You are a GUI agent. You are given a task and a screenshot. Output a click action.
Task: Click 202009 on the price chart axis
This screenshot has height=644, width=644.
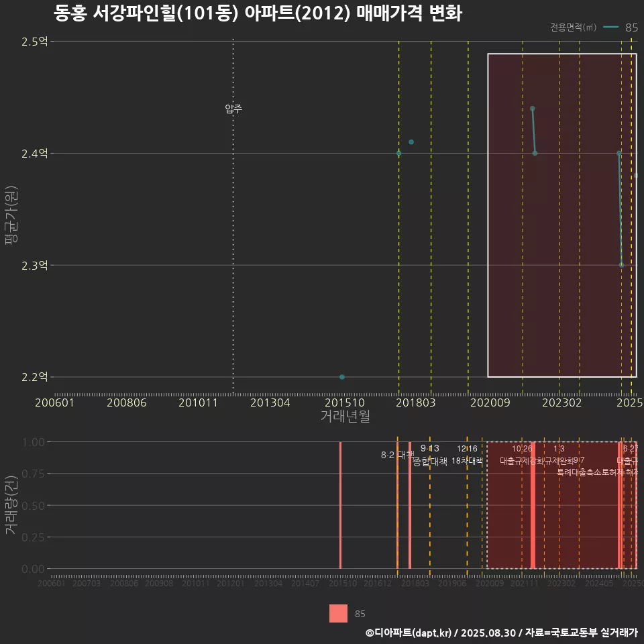490,402
